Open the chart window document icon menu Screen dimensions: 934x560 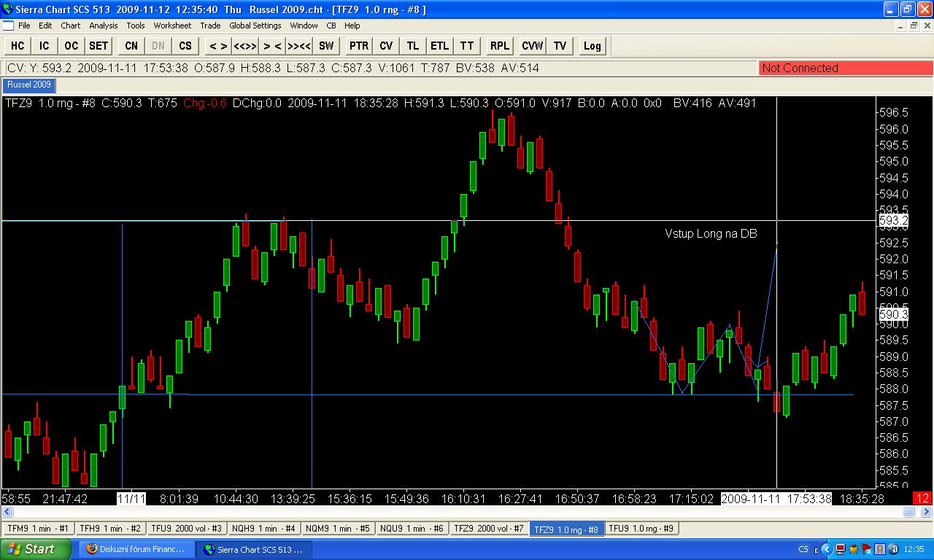(8, 26)
